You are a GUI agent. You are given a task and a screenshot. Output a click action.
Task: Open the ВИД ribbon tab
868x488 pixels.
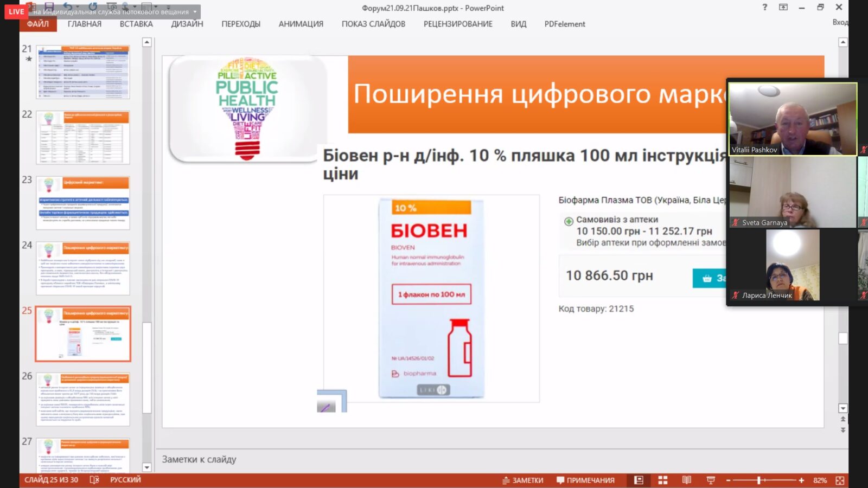[x=519, y=24]
